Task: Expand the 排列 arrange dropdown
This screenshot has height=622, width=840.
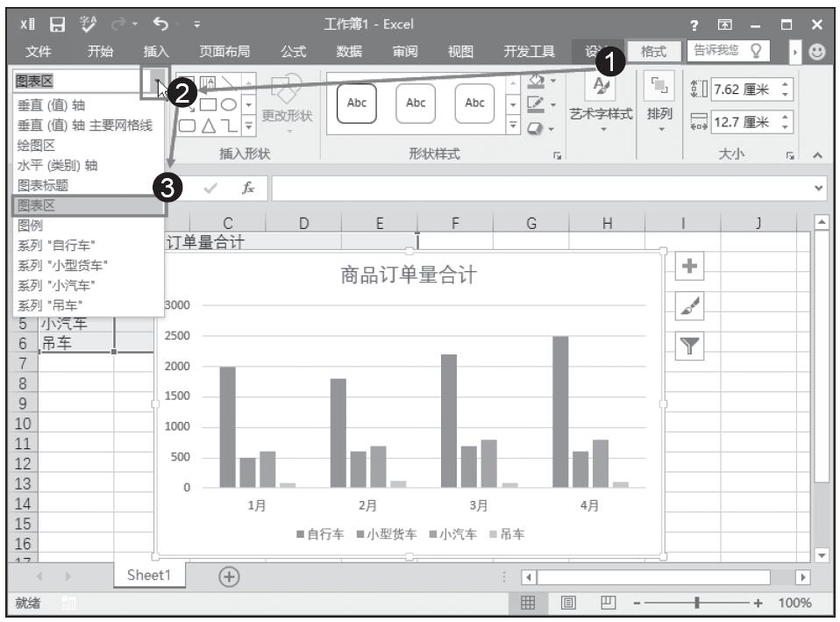Action: pos(658,127)
